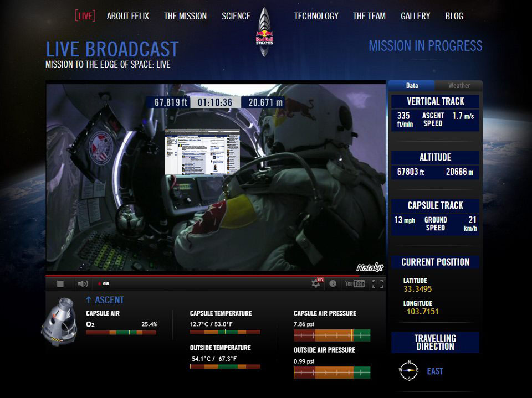The width and height of the screenshot is (532, 398).
Task: Switch to the Weather tab
Action: pos(459,85)
